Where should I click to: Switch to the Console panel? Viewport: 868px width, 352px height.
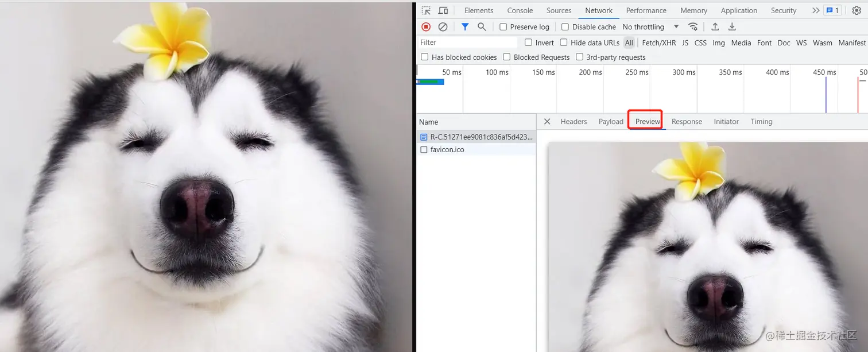[520, 10]
